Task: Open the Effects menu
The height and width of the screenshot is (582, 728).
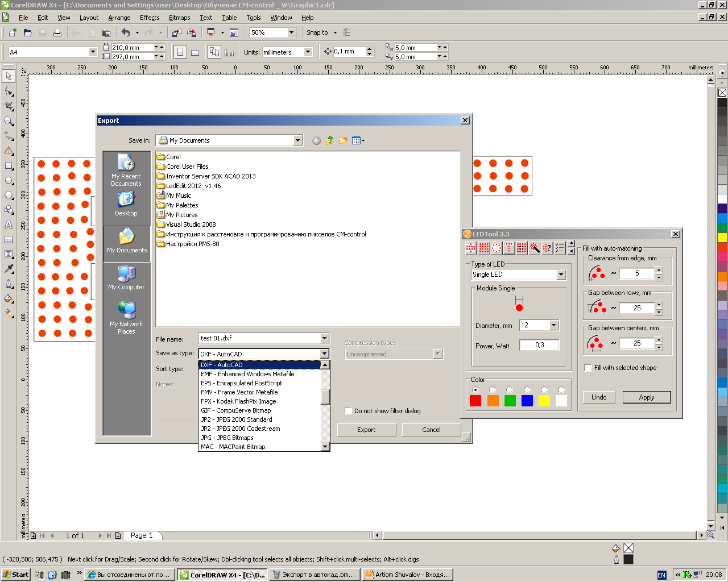Action: [150, 18]
